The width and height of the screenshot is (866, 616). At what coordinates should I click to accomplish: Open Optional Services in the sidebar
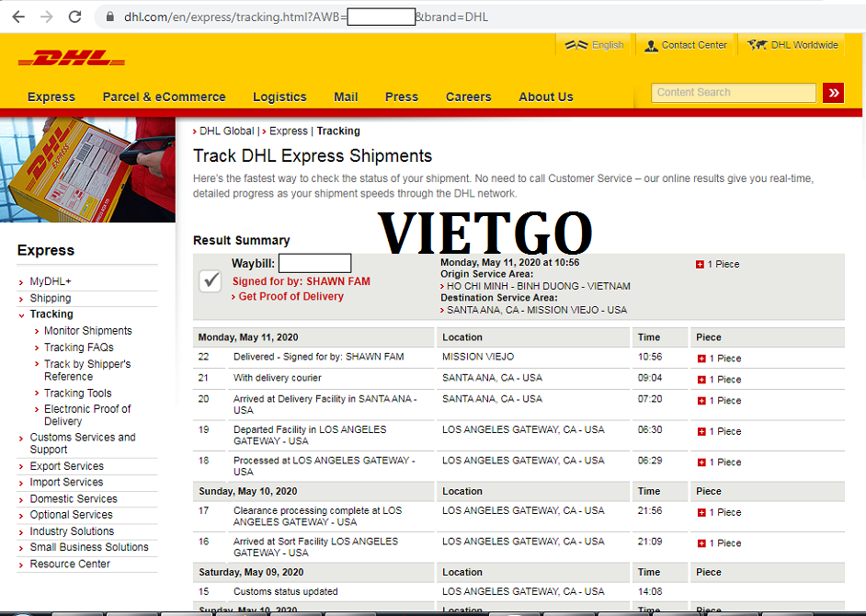(x=71, y=515)
